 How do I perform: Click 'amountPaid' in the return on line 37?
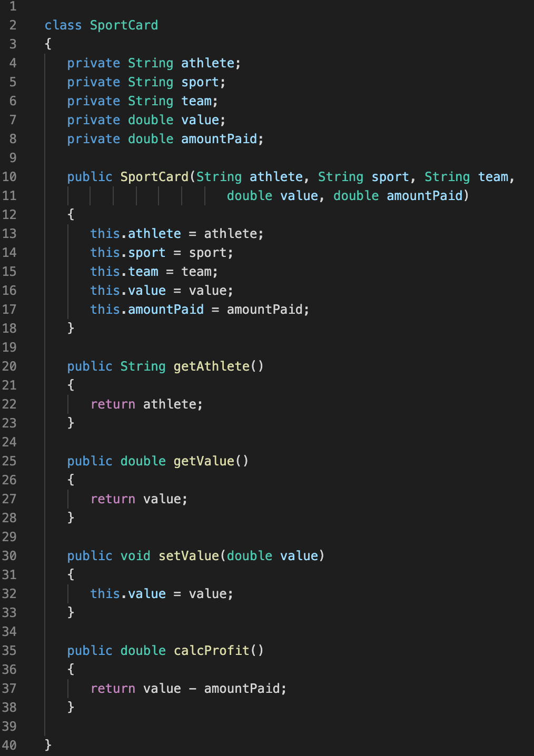(242, 689)
